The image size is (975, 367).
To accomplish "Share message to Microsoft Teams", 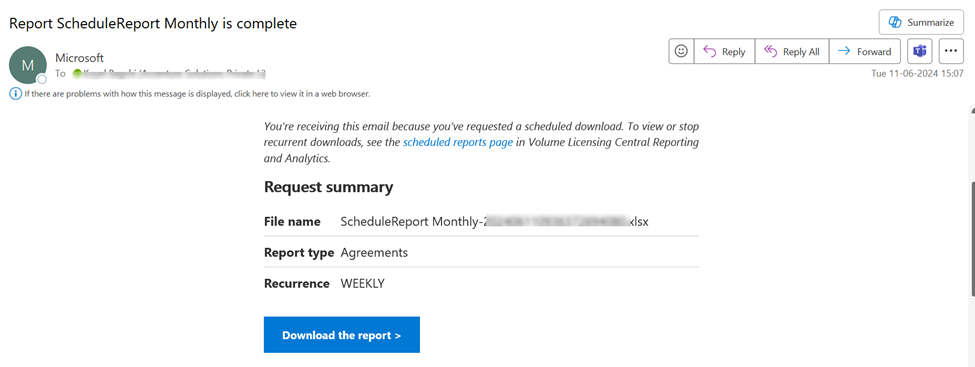I will (920, 52).
